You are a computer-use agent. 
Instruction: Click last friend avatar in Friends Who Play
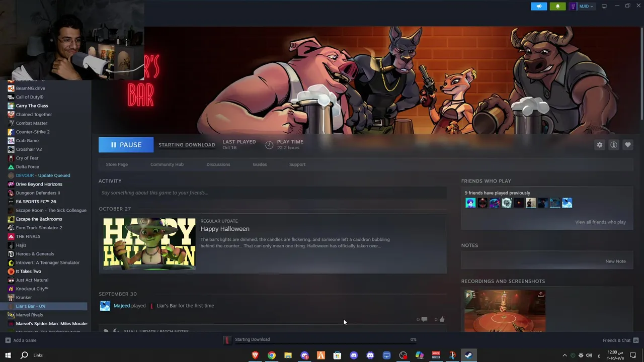pyautogui.click(x=567, y=203)
